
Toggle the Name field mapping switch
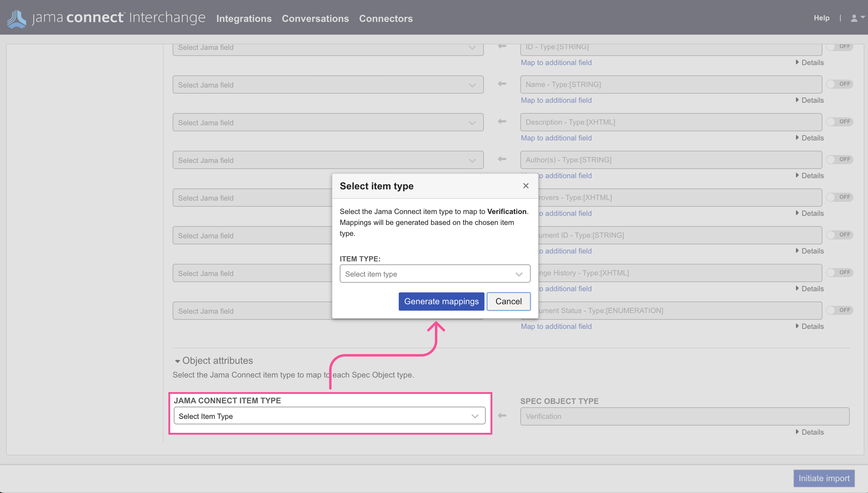click(x=839, y=84)
